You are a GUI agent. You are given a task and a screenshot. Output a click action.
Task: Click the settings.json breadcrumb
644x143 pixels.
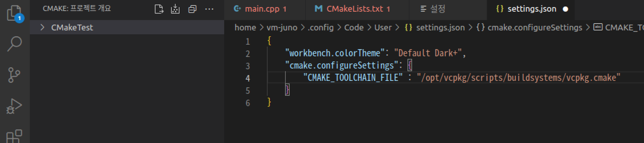[440, 27]
